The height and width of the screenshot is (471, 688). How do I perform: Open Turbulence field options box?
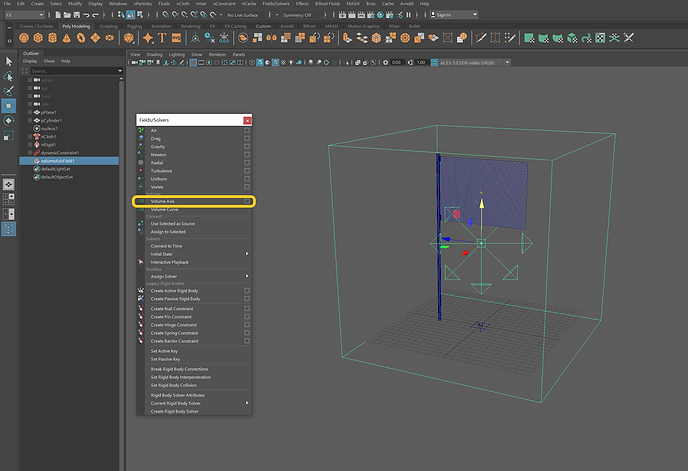247,171
